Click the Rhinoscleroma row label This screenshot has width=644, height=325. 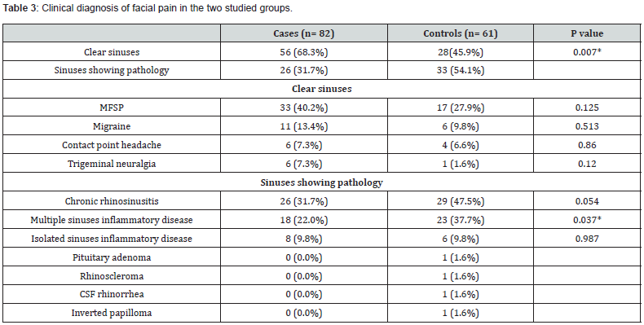(x=112, y=276)
